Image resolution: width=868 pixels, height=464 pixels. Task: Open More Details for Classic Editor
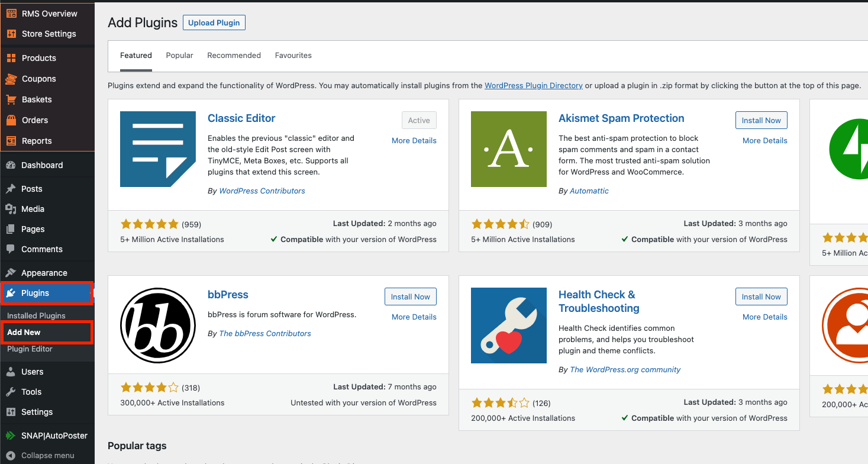click(x=414, y=140)
